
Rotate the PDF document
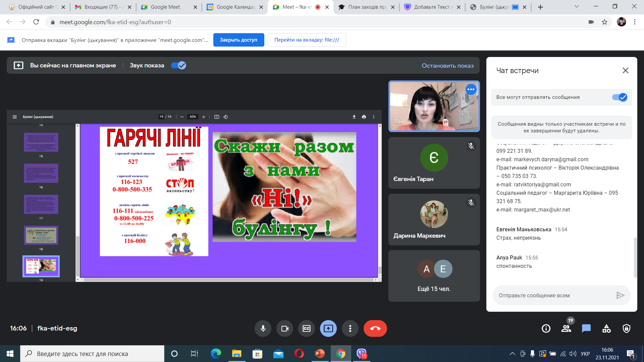pos(226,117)
